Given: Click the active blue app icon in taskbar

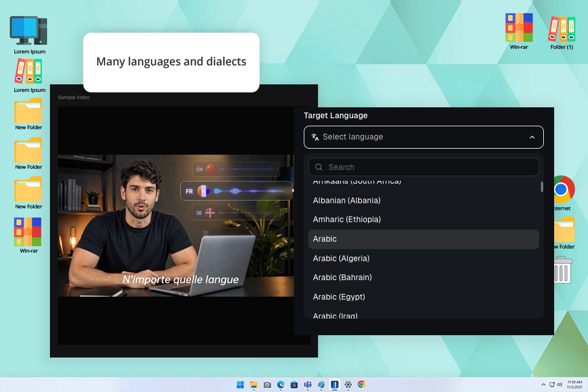Looking at the screenshot, I should [335, 385].
